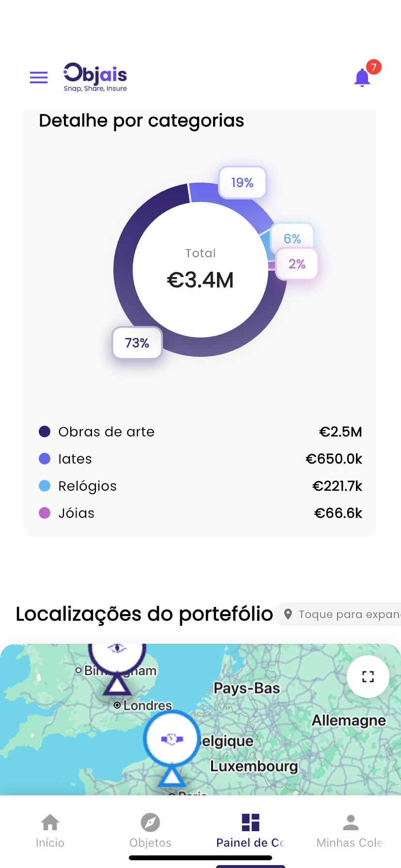Select the Painel dashboard tab
Screen dimensions: 401x868
(x=250, y=830)
